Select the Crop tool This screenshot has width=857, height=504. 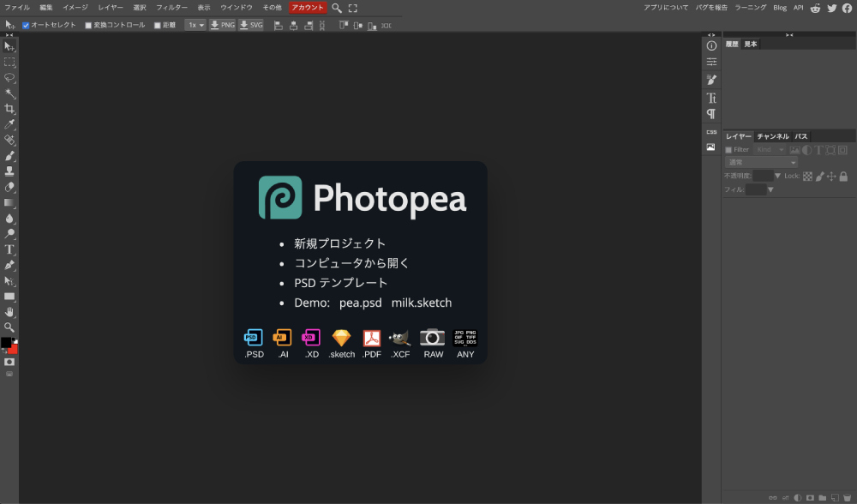pyautogui.click(x=9, y=109)
